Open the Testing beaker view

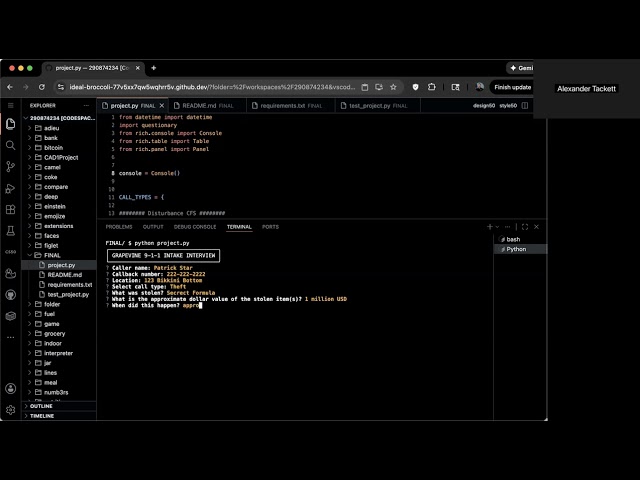tap(11, 231)
